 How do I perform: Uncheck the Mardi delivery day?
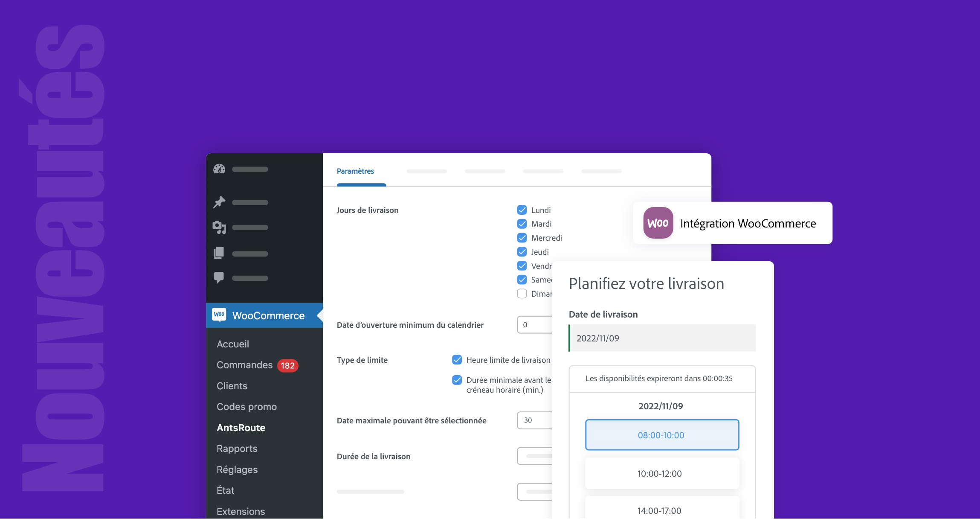[x=522, y=224]
